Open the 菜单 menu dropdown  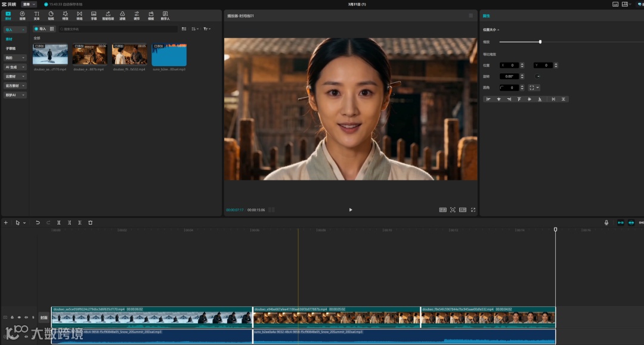point(30,4)
